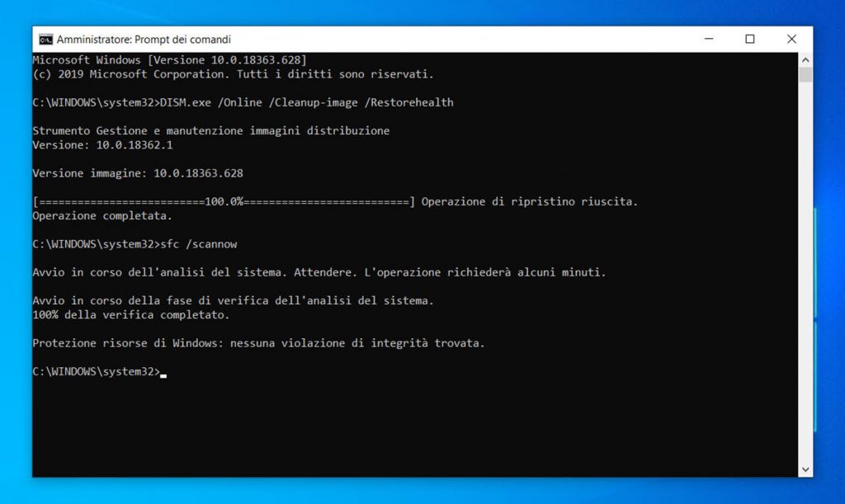845x504 pixels.
Task: Click the 'Protezione risorse di Windows' result line
Action: click(258, 343)
